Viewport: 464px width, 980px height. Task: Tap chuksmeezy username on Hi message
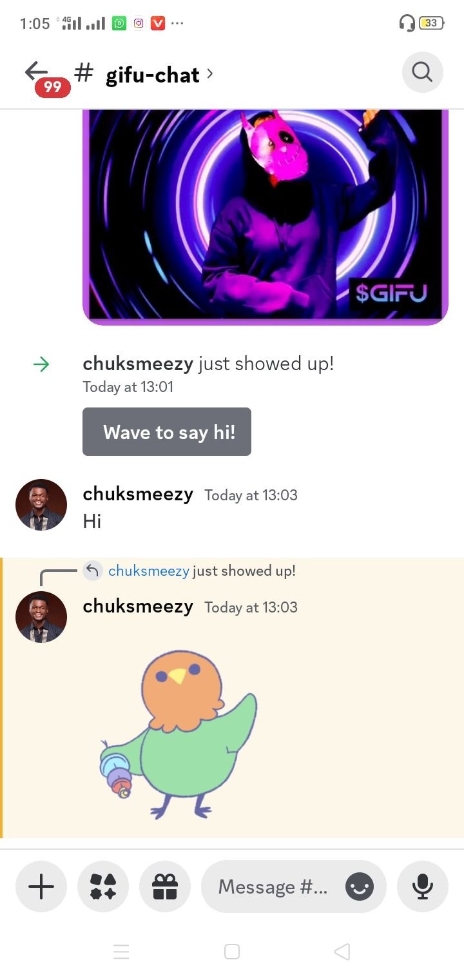point(138,494)
